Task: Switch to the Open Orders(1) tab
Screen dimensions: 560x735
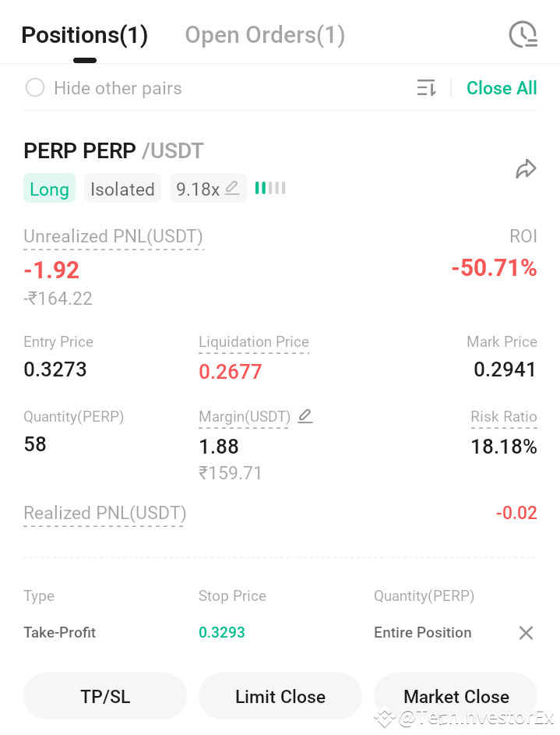Action: click(x=265, y=35)
